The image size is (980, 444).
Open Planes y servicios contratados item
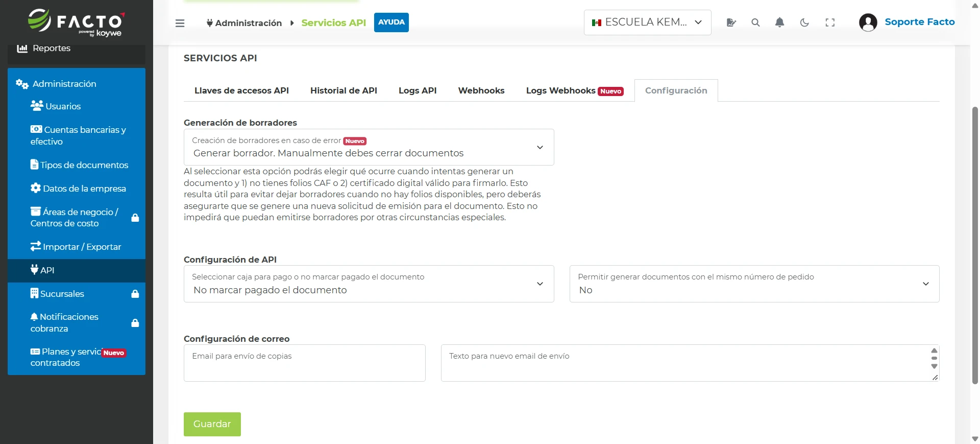click(77, 357)
